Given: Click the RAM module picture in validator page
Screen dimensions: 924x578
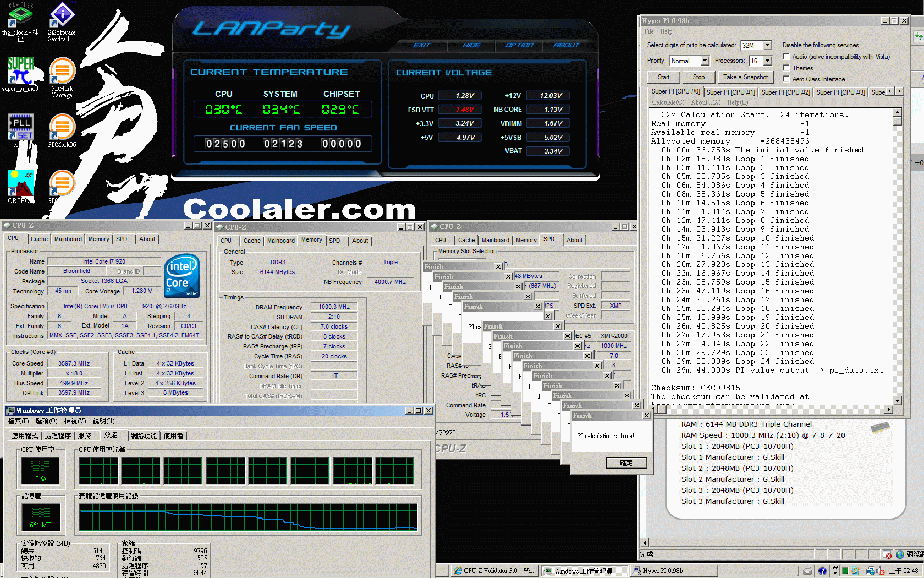Looking at the screenshot, I should coord(880,427).
